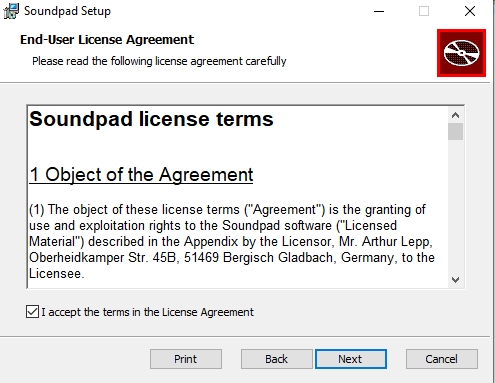Click the Print button
The width and height of the screenshot is (495, 383).
pyautogui.click(x=186, y=359)
